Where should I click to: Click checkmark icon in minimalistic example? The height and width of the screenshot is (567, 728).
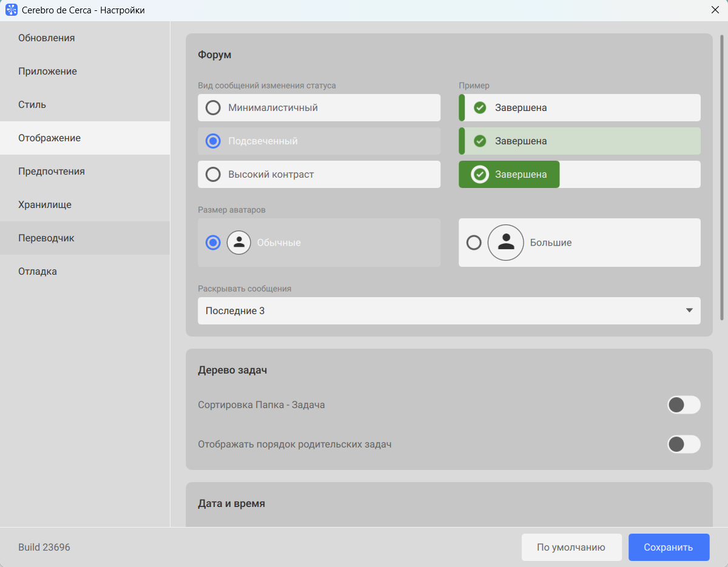480,108
